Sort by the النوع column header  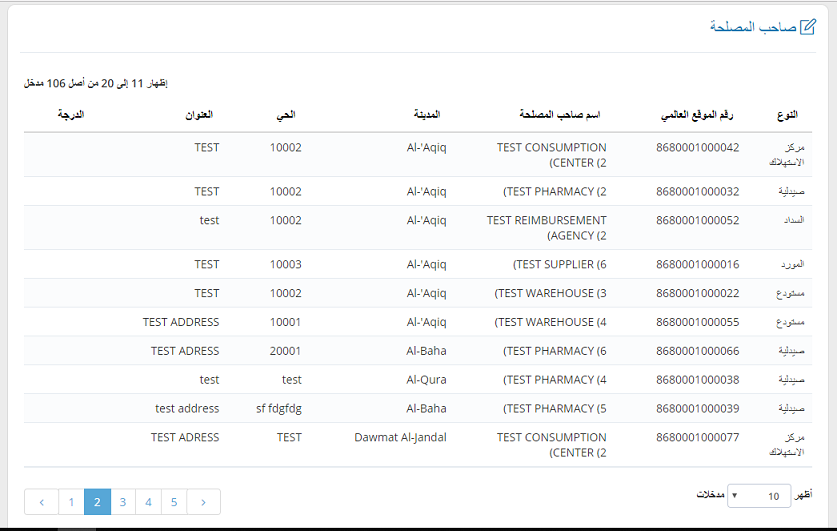(786, 116)
